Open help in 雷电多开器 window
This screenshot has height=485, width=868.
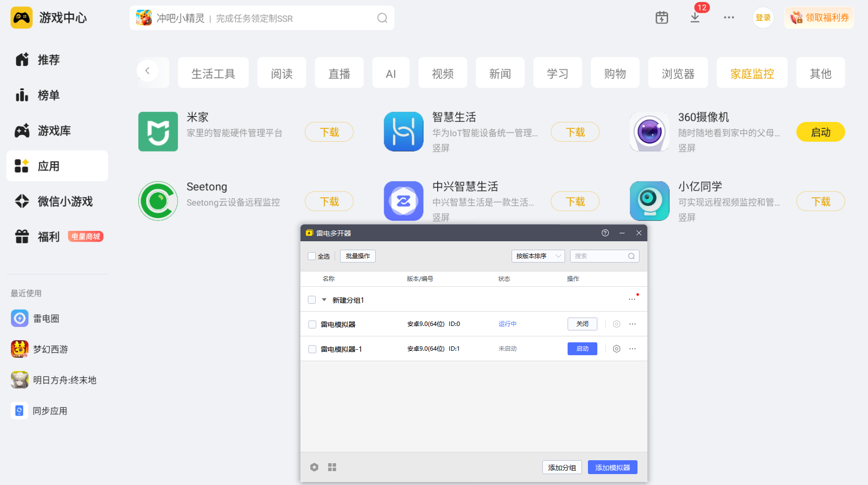[x=605, y=233]
